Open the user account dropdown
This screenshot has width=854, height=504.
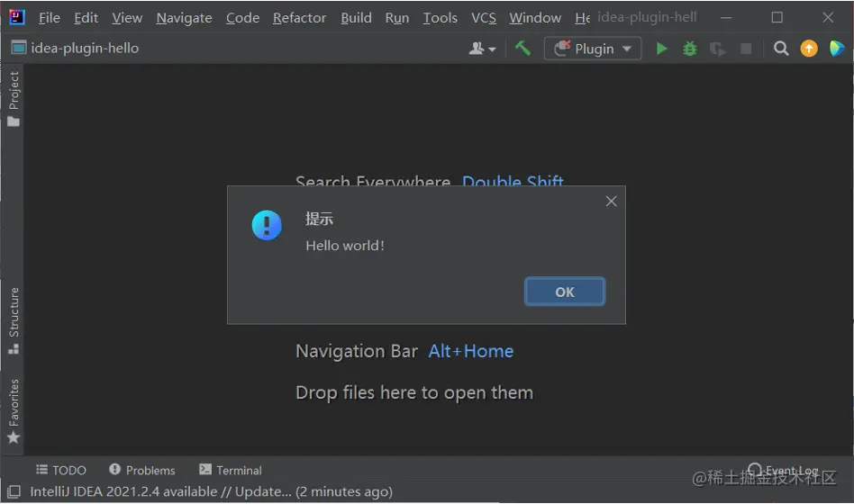pyautogui.click(x=482, y=49)
